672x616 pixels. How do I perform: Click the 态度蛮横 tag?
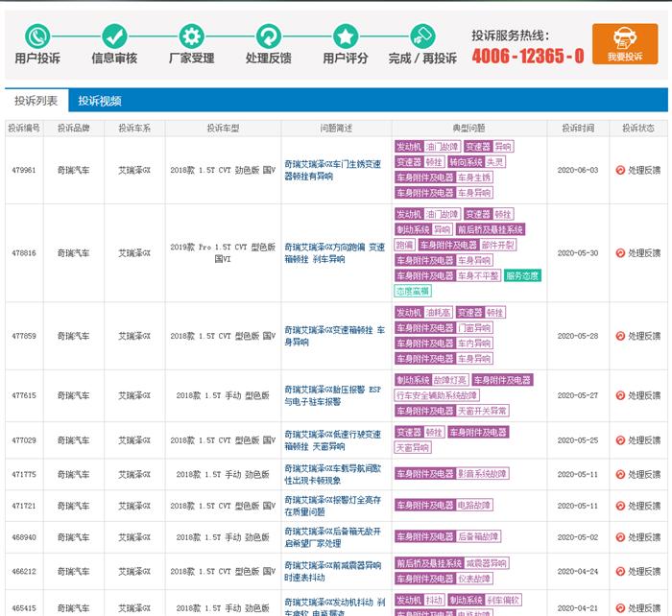pos(412,291)
